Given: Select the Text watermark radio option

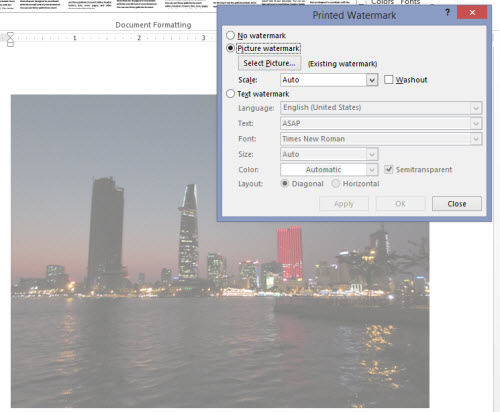Looking at the screenshot, I should pos(230,94).
